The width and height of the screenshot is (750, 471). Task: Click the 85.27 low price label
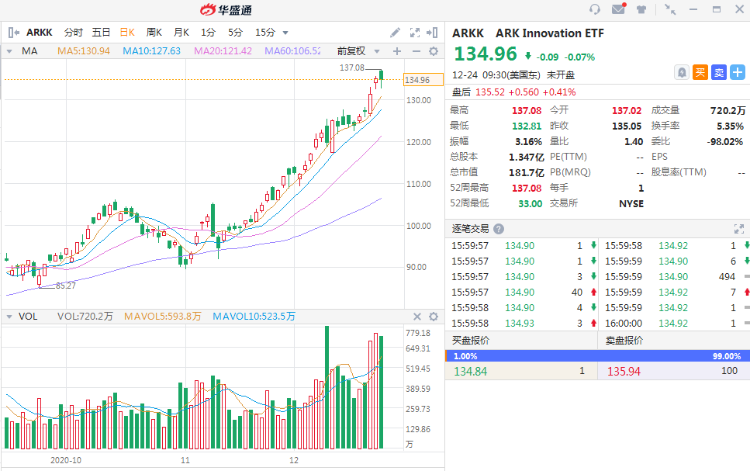(x=65, y=286)
